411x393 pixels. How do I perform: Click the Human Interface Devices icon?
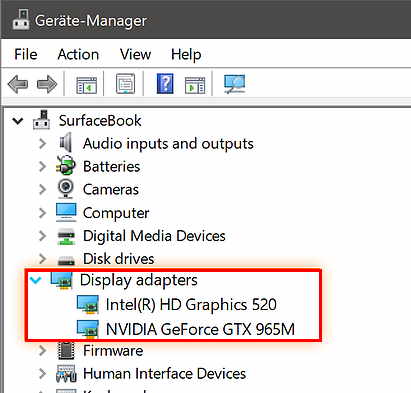[x=66, y=374]
